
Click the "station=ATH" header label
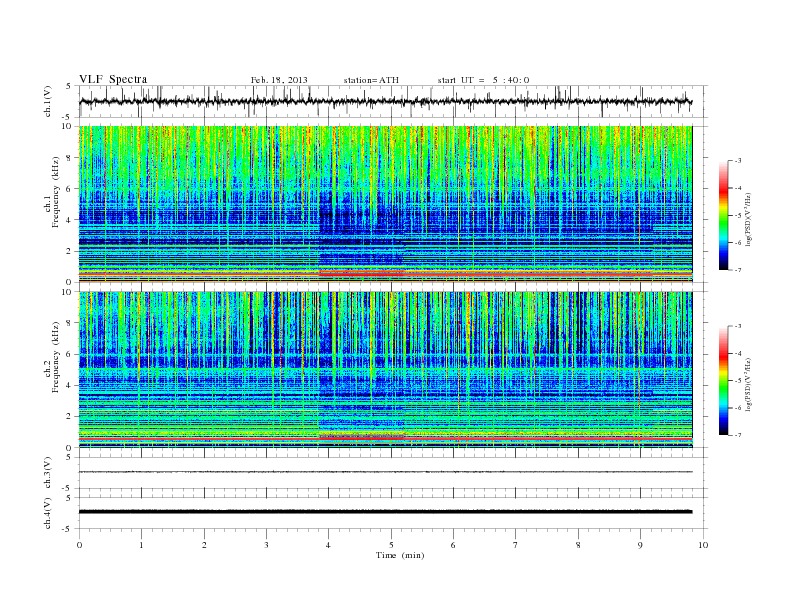point(371,80)
